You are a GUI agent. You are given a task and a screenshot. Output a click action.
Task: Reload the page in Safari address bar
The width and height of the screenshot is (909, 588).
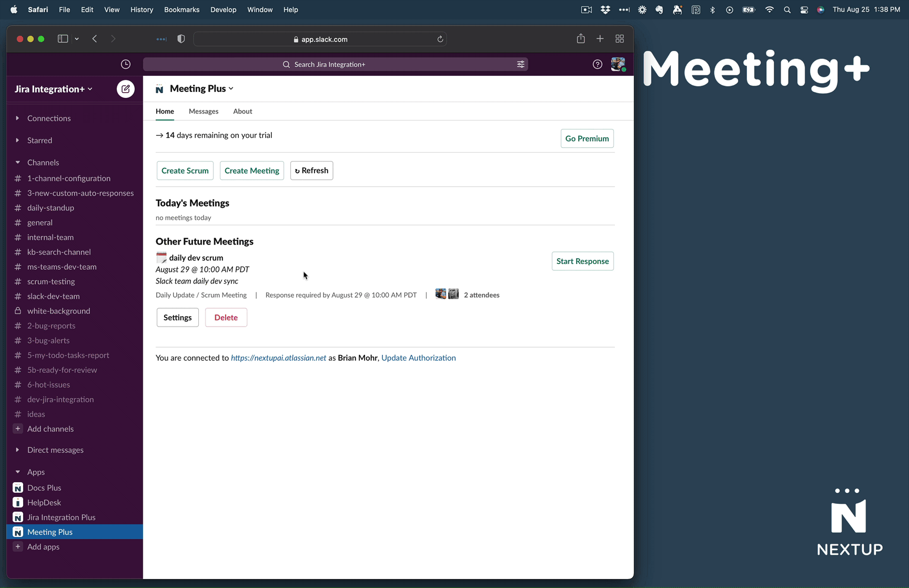440,39
